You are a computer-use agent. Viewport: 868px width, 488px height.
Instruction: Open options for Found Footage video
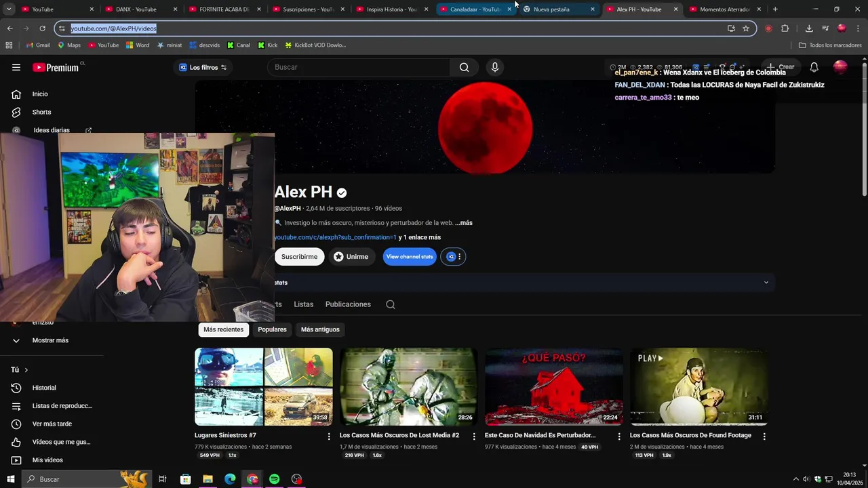tap(764, 436)
